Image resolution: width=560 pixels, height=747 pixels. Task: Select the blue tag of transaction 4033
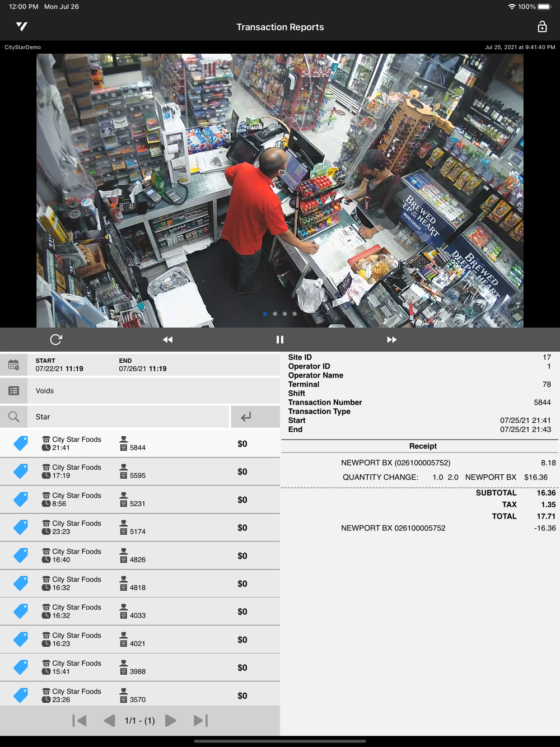click(21, 611)
